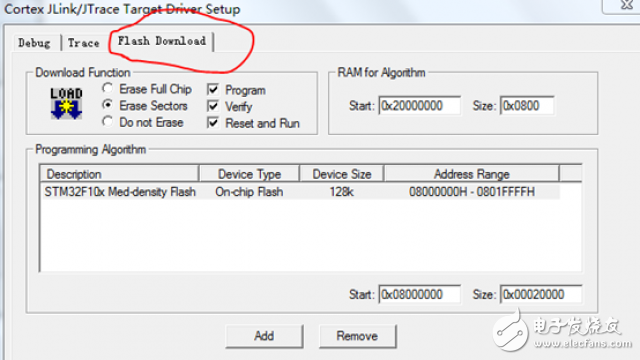Click the Remove button
Screen dimensions: 640x360
(x=357, y=336)
